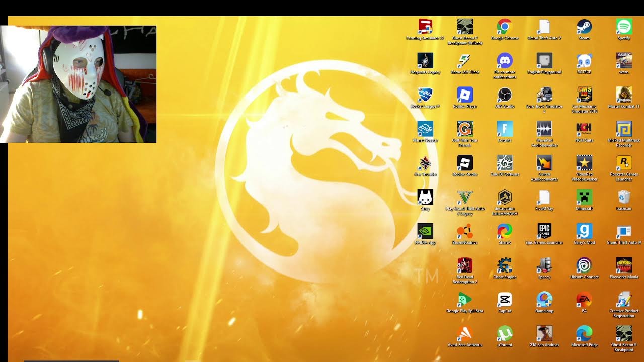Open the OBS Studio desktop icon

pos(505,95)
